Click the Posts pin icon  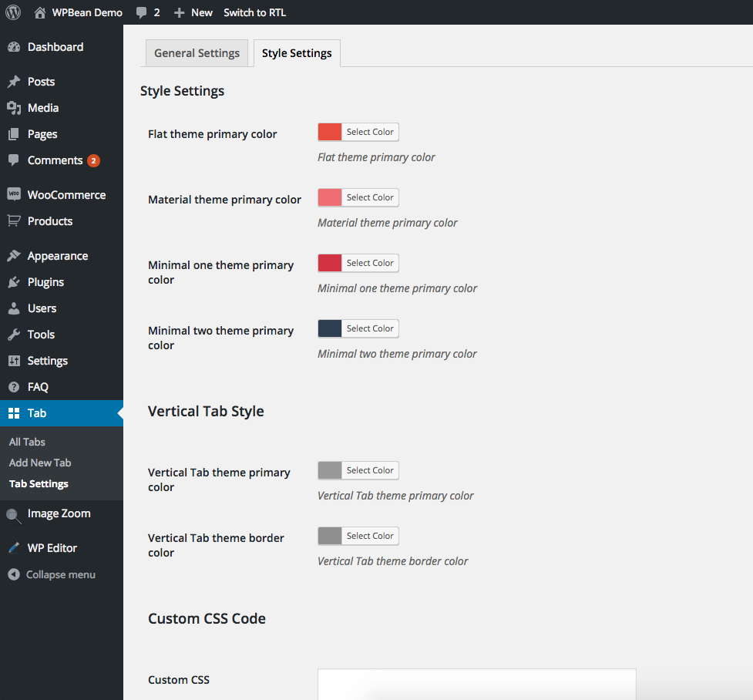14,82
